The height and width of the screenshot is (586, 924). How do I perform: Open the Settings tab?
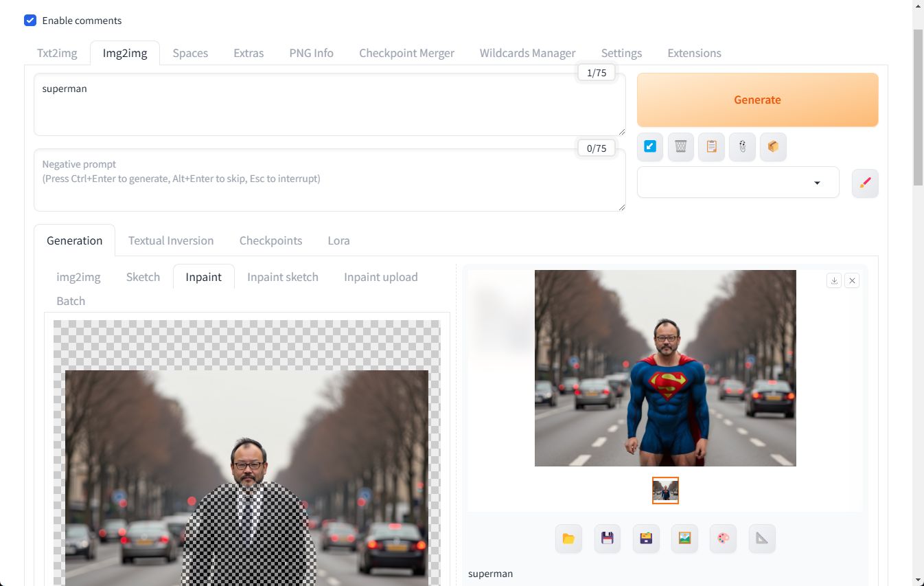(621, 53)
